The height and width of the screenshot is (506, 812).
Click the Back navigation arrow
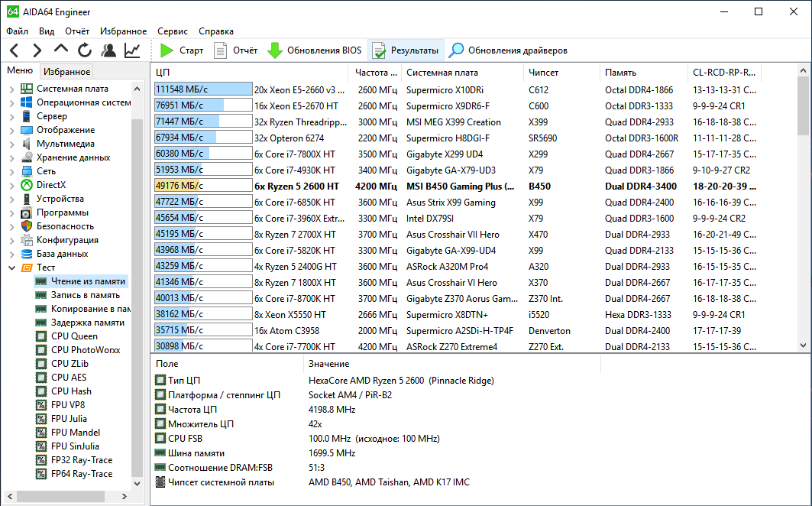point(14,50)
